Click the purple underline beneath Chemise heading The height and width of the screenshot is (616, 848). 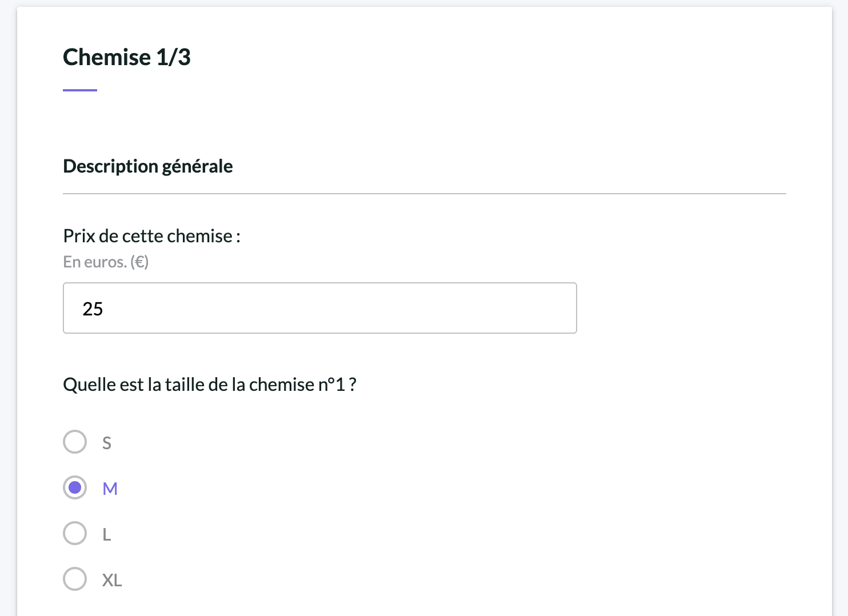80,90
